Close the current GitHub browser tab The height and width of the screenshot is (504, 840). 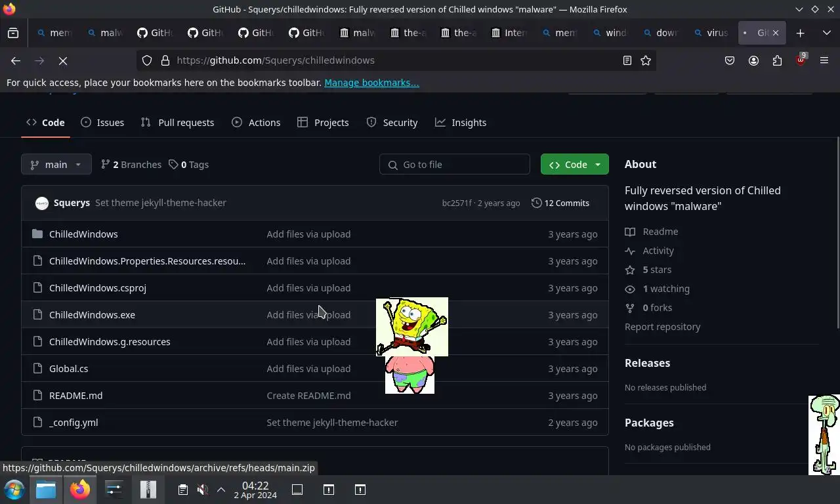775,33
